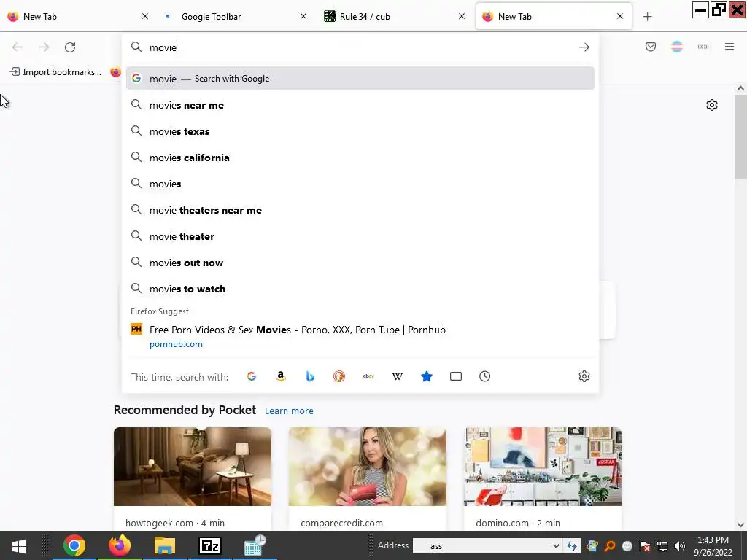This screenshot has width=747, height=560.
Task: Click Firefox icon in the taskbar
Action: [x=120, y=545]
